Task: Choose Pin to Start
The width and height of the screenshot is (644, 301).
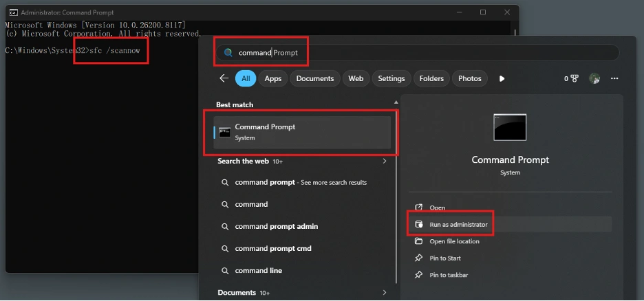Action: 510,258
